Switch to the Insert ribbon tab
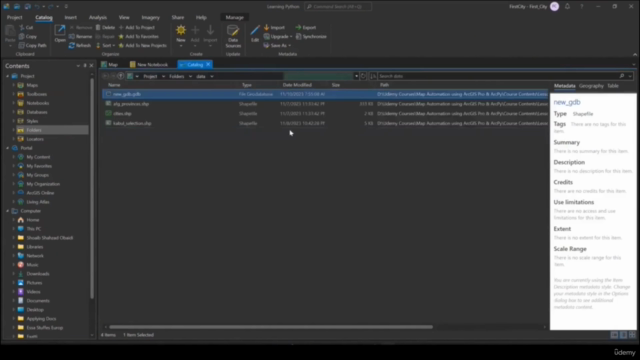This screenshot has height=360, width=640. 70,17
